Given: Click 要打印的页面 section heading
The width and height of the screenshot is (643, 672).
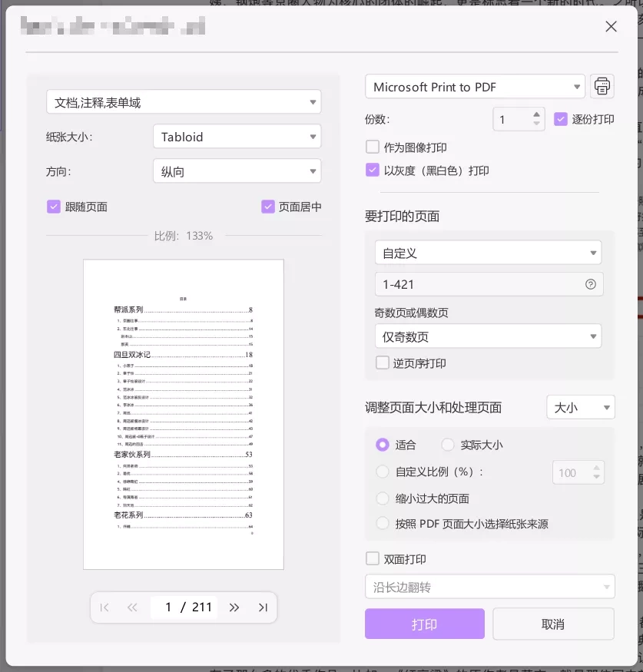Looking at the screenshot, I should click(402, 216).
